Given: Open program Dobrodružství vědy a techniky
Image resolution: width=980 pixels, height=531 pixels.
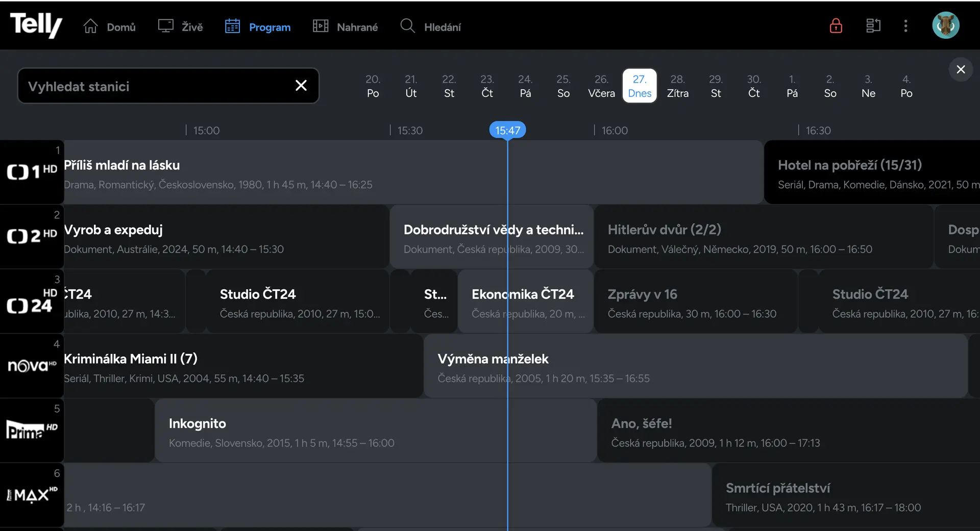Looking at the screenshot, I should (492, 237).
